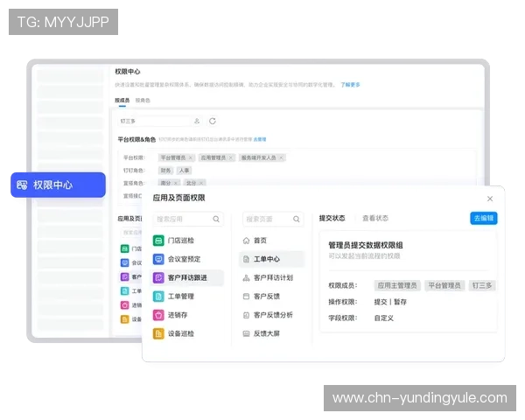Click the 权限中心 sidebar pill button
Viewport: 525px width, 420px height.
coord(58,185)
